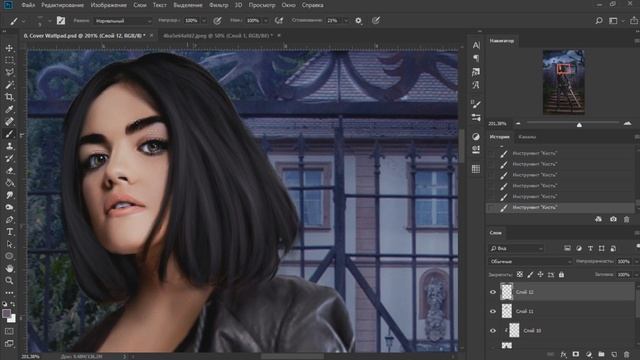Select the Rectangular Marquee tool
The image size is (640, 360).
click(x=9, y=60)
